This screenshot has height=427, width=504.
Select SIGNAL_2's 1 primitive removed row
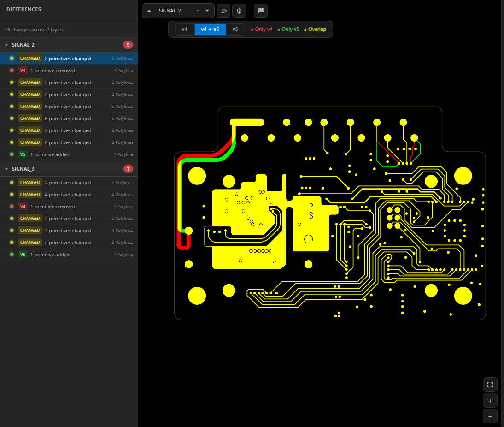pyautogui.click(x=69, y=71)
